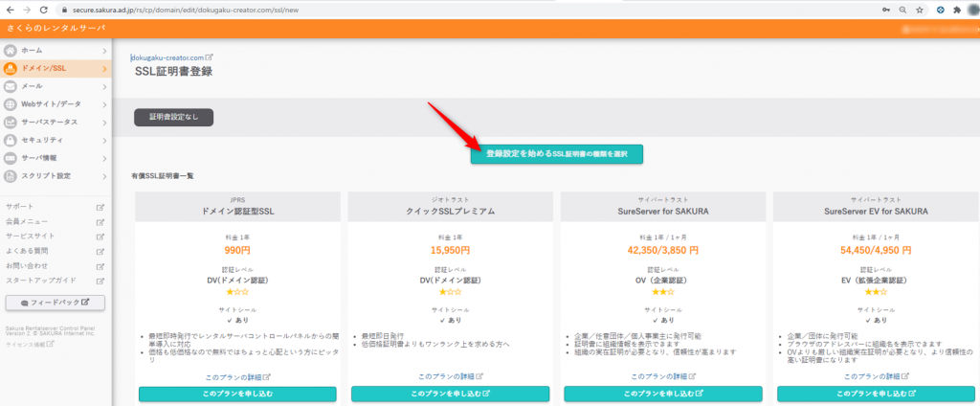The width and height of the screenshot is (980, 406).
Task: Open plan details link for ドメイン認証型SSL
Action: coord(237,376)
